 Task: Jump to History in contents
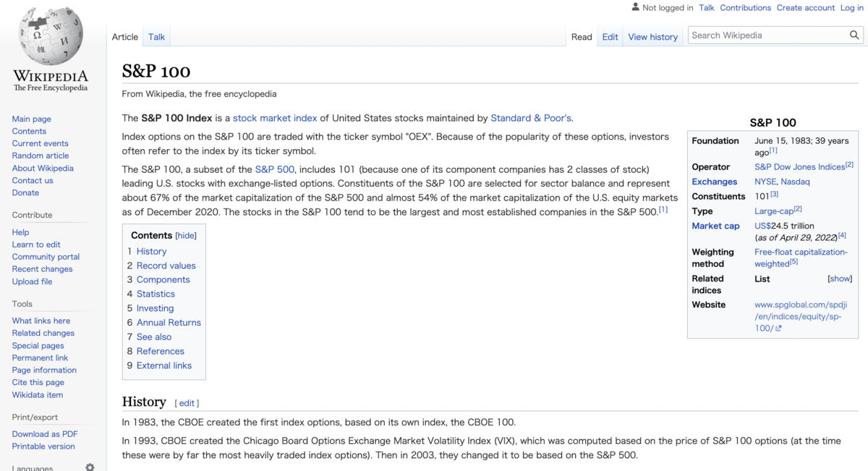tap(151, 251)
